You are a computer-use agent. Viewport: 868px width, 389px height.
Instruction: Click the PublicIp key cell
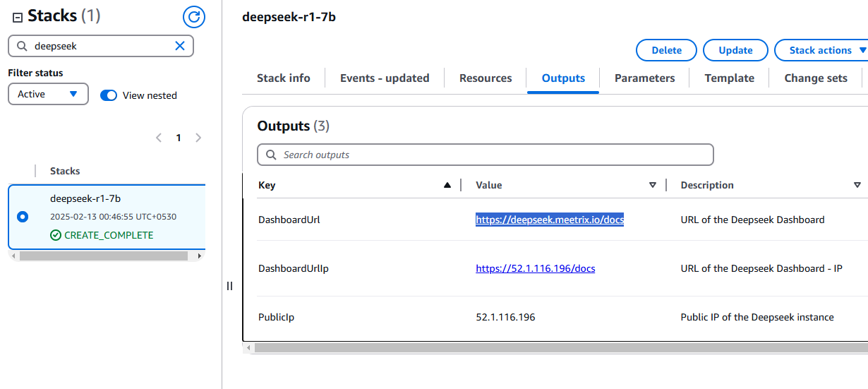[276, 317]
